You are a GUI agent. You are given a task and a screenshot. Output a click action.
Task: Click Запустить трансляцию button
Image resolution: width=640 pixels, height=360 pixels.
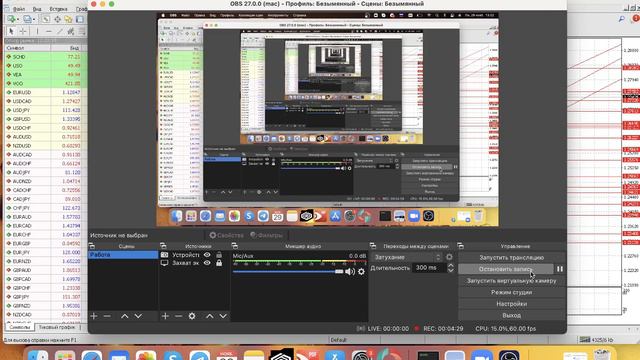click(x=511, y=258)
